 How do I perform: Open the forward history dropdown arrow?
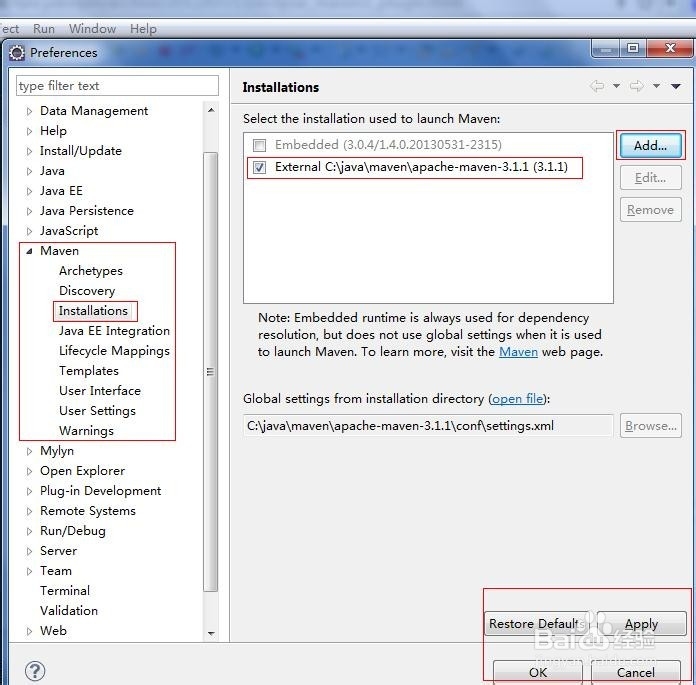click(x=656, y=86)
